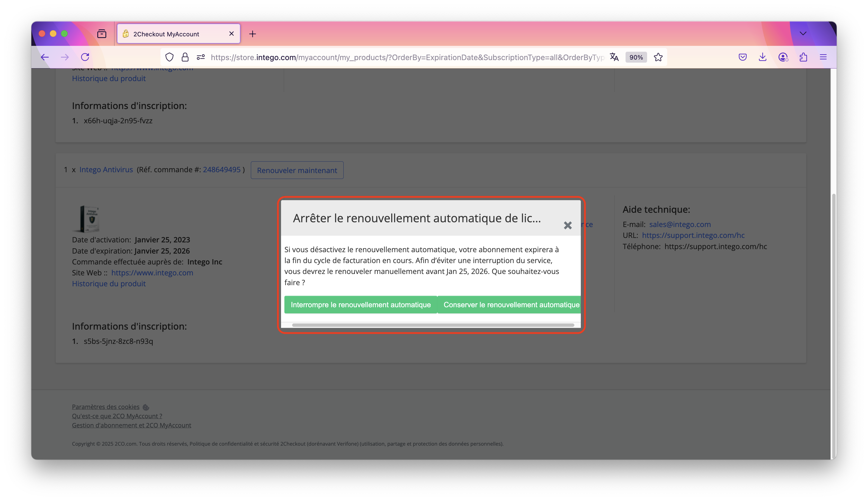Click the macOS green fullscreen button
This screenshot has width=868, height=501.
[x=64, y=33]
